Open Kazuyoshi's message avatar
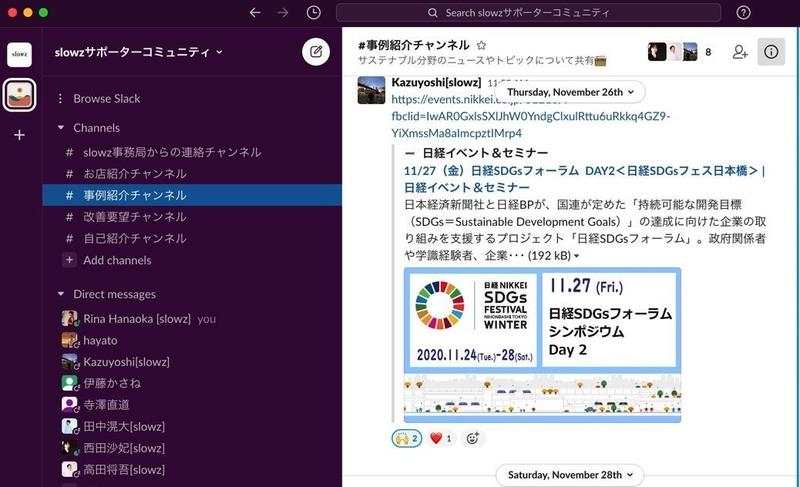 371,90
